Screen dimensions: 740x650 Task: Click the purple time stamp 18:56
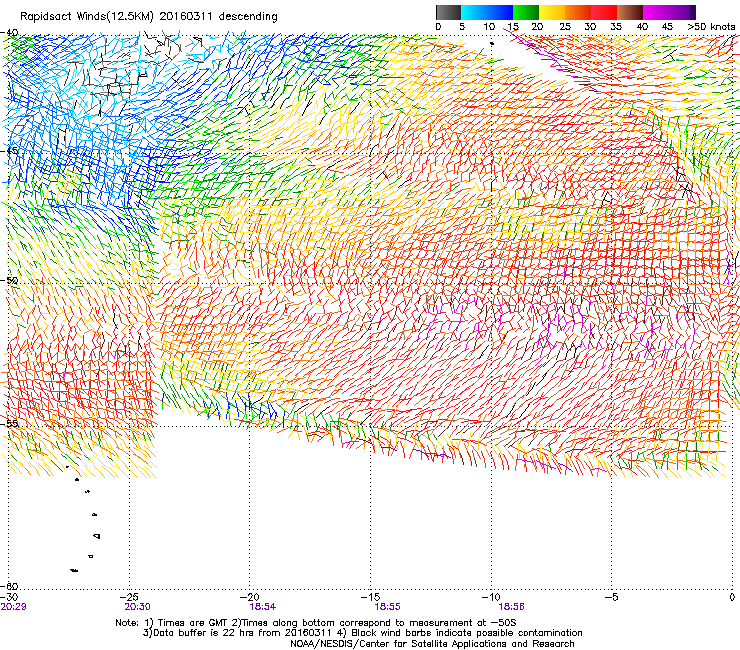click(511, 607)
